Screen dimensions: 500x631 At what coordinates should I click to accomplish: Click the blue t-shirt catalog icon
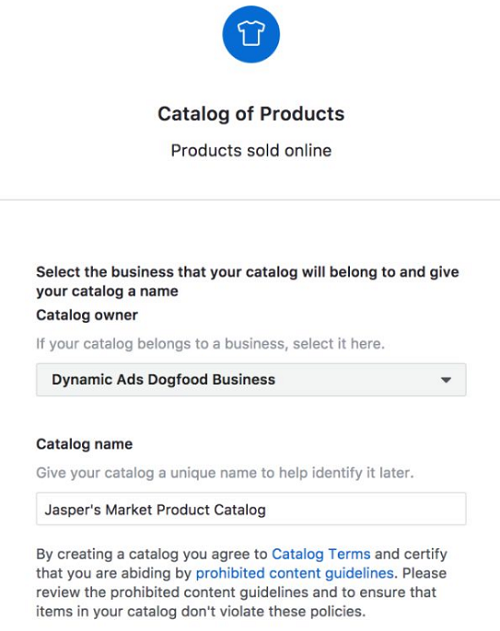tap(251, 34)
